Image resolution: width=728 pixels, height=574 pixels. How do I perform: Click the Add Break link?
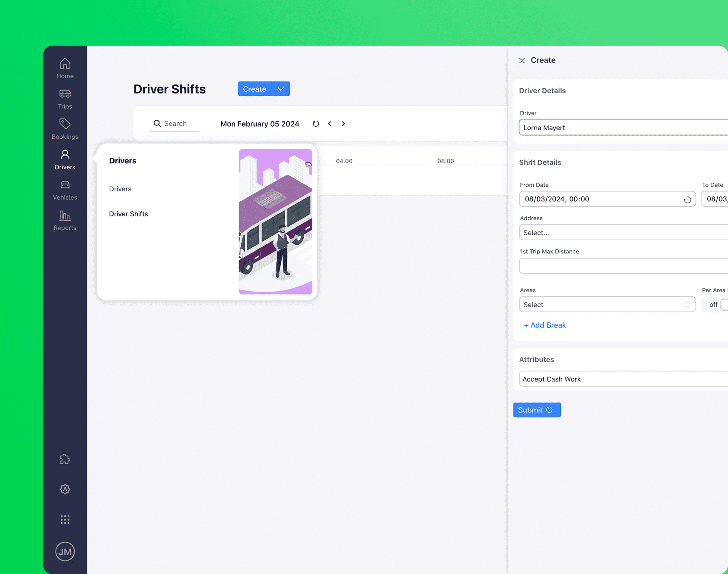pos(545,325)
